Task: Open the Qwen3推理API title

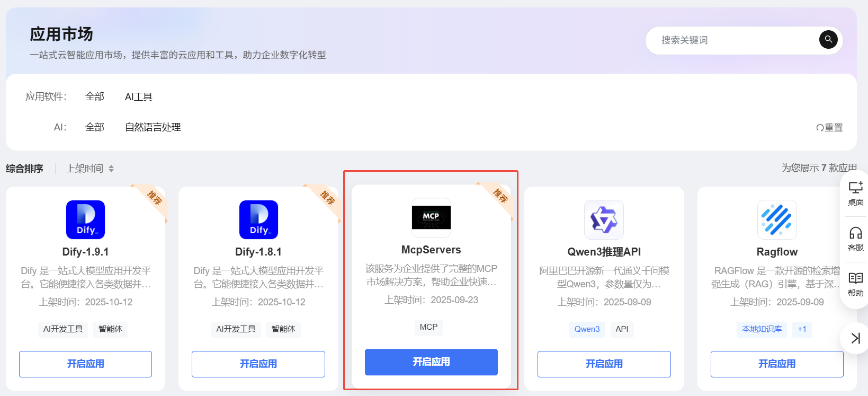Action: point(604,252)
